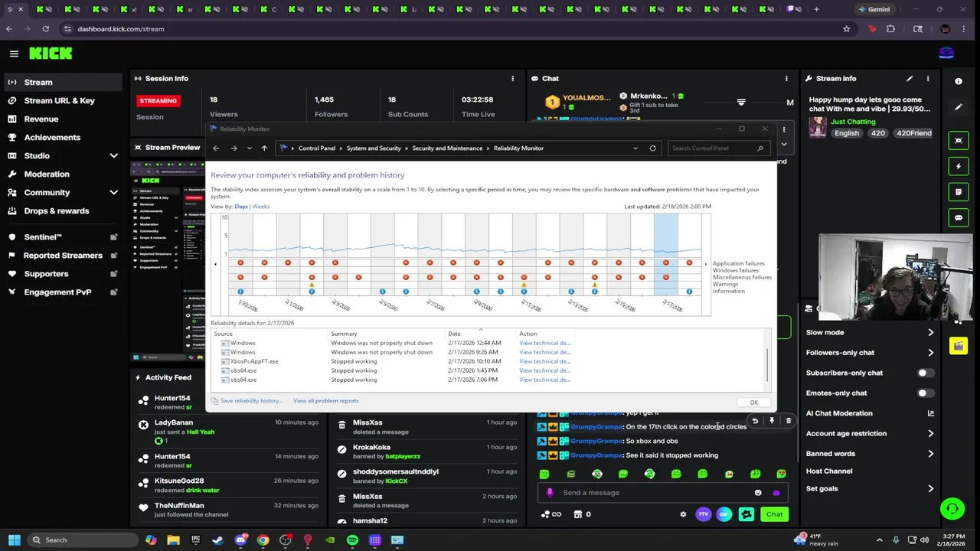Open Discord from the taskbar

pyautogui.click(x=241, y=540)
